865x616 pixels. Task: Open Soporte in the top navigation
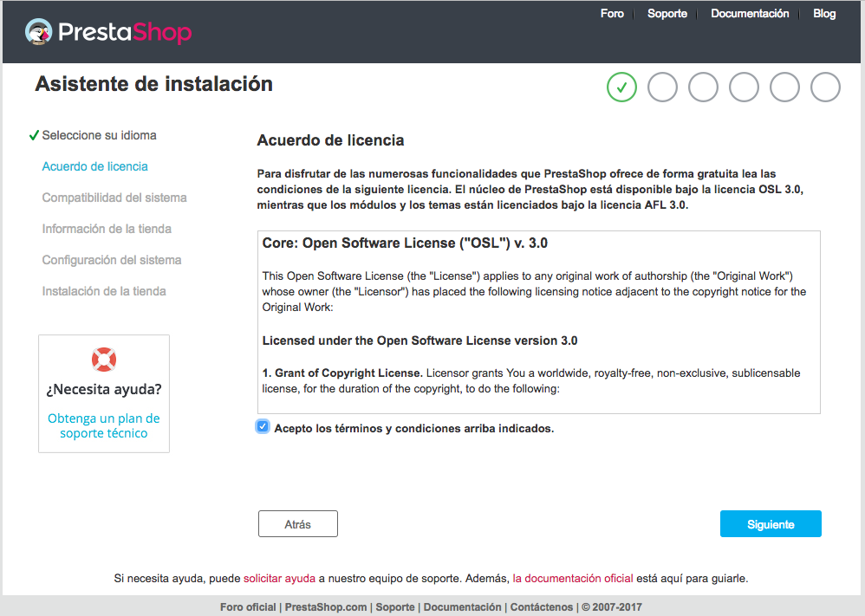pyautogui.click(x=667, y=14)
